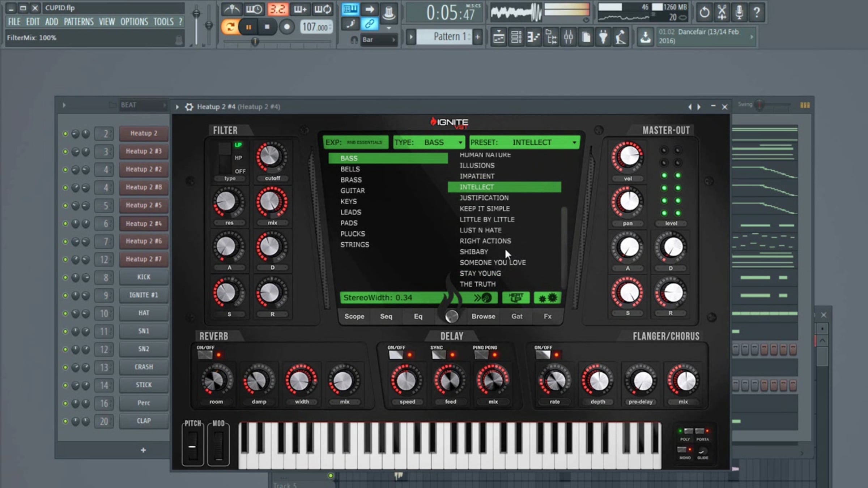Switch to the Seq tab
The height and width of the screenshot is (488, 868).
(x=386, y=316)
